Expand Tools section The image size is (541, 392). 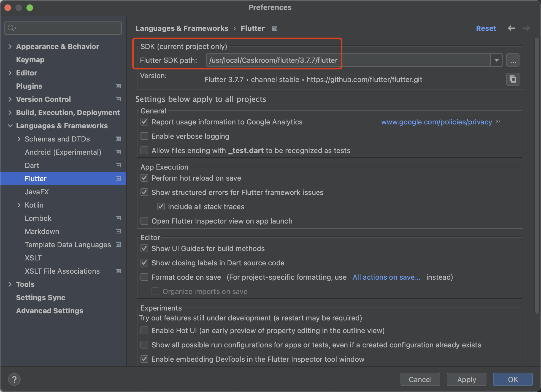point(10,284)
